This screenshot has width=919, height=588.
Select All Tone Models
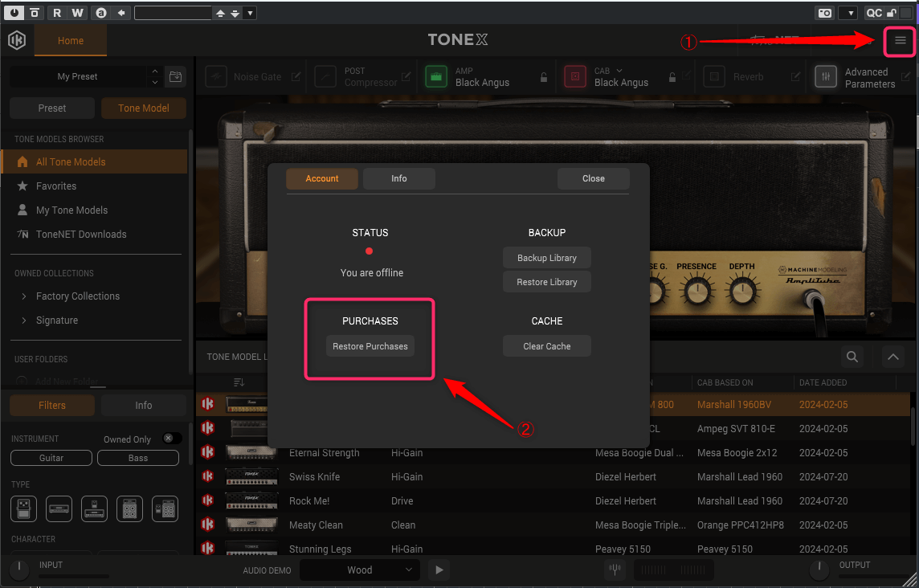click(x=95, y=161)
